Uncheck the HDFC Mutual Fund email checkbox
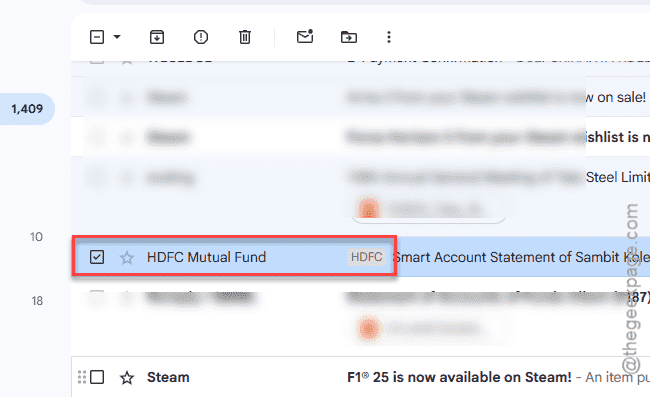650x397 pixels. (97, 257)
